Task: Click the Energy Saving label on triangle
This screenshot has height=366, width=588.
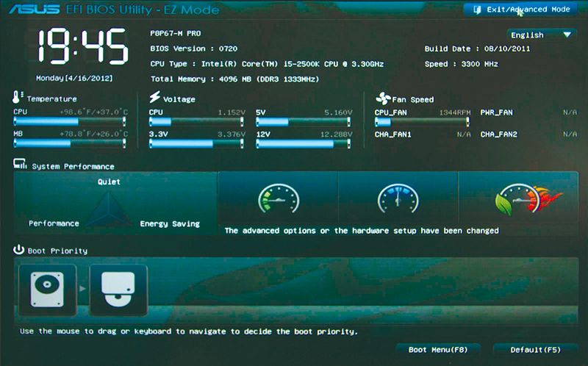Action: tap(170, 223)
